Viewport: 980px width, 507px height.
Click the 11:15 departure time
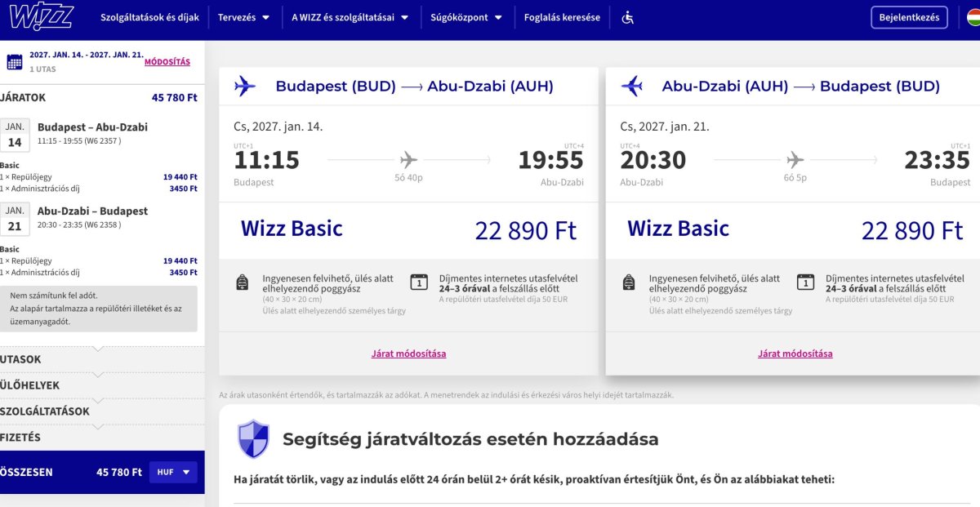pos(267,160)
